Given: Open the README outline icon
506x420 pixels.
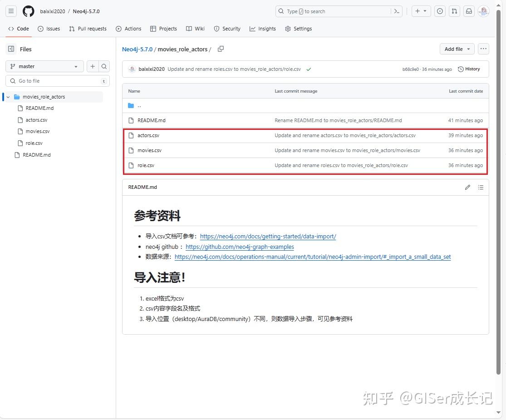Looking at the screenshot, I should coord(481,187).
